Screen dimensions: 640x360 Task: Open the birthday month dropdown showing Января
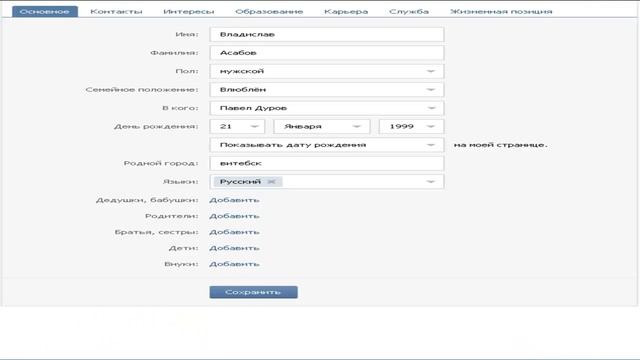pos(322,126)
